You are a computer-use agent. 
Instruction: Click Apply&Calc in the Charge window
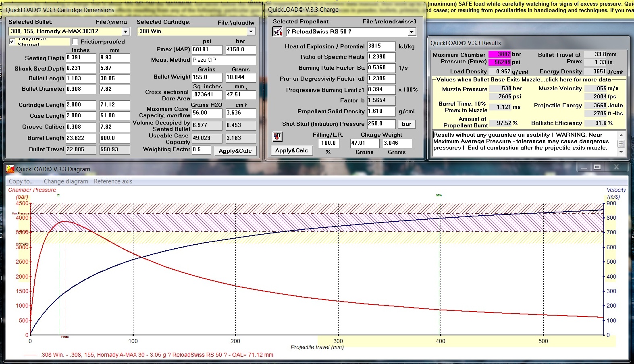(291, 150)
